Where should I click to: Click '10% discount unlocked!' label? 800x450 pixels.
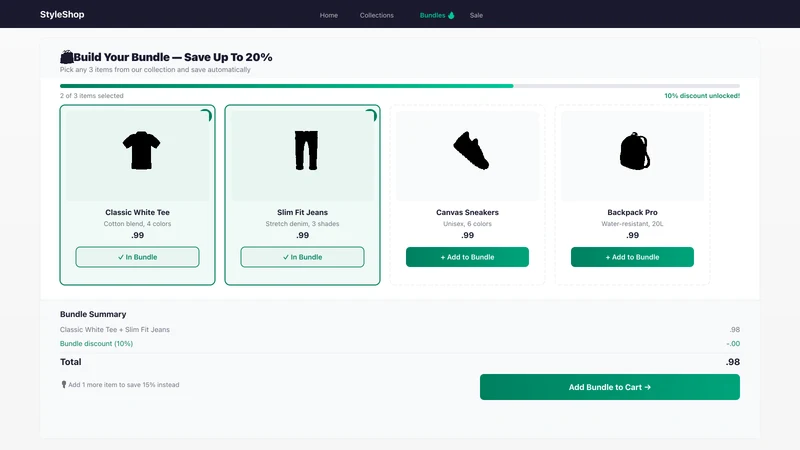(702, 96)
